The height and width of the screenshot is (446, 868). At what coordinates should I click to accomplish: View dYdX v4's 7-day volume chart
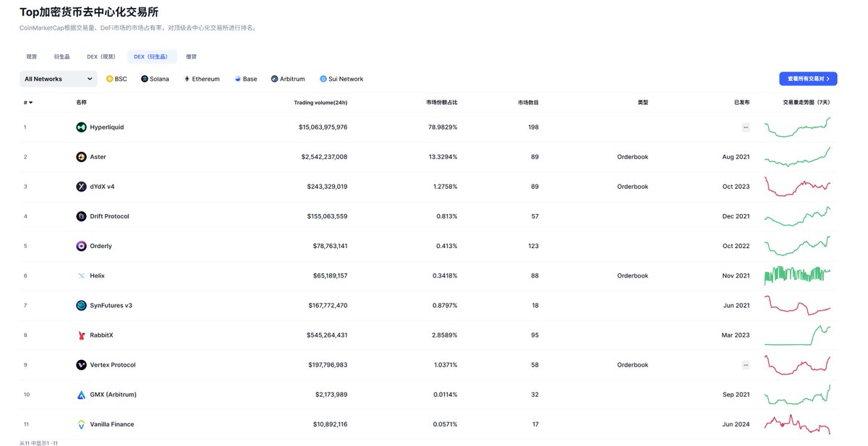coord(798,186)
